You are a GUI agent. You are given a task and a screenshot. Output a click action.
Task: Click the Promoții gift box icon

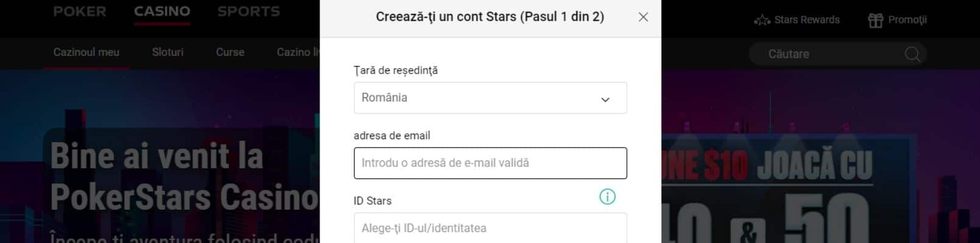coord(875,20)
